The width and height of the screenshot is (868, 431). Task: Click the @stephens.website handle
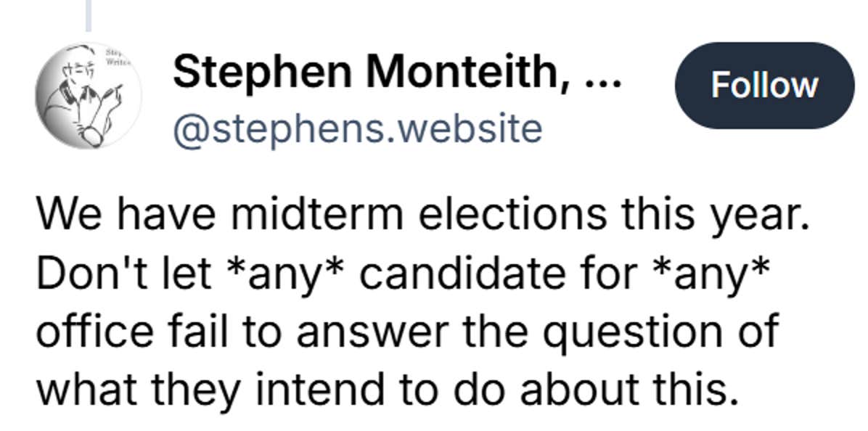pos(357,128)
